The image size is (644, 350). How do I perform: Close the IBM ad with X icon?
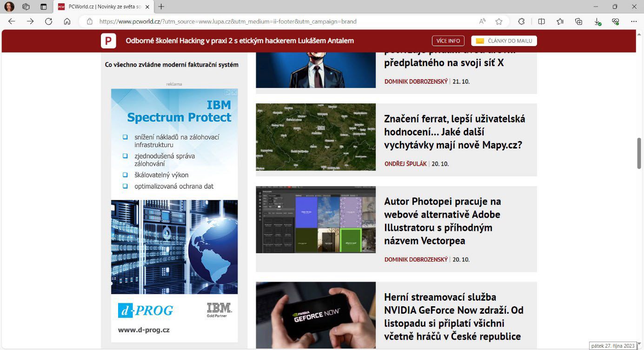[234, 92]
